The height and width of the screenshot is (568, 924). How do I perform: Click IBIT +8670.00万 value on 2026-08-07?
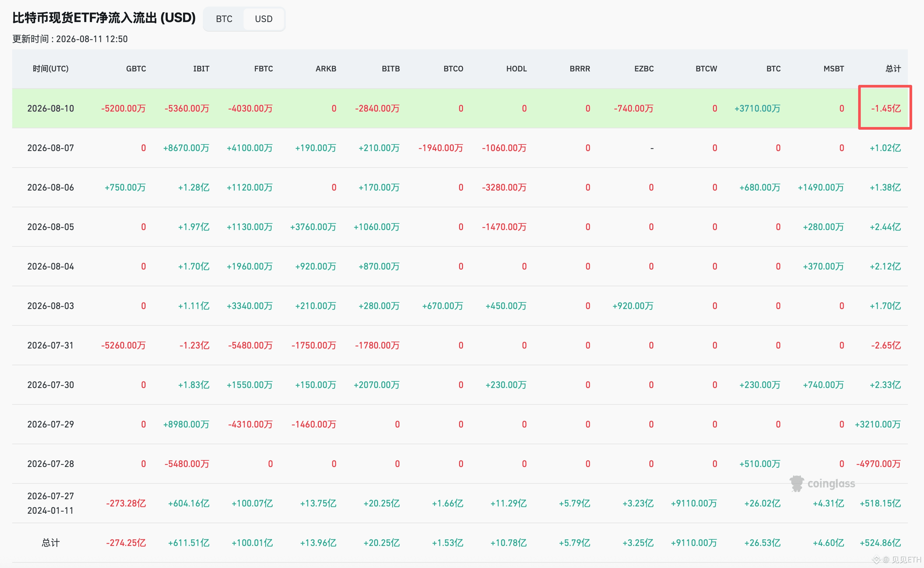(186, 148)
